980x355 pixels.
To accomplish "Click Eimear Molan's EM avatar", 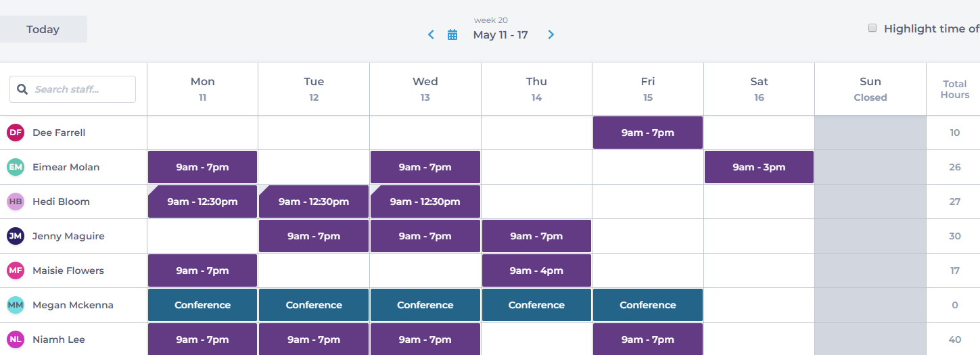I will 16,167.
